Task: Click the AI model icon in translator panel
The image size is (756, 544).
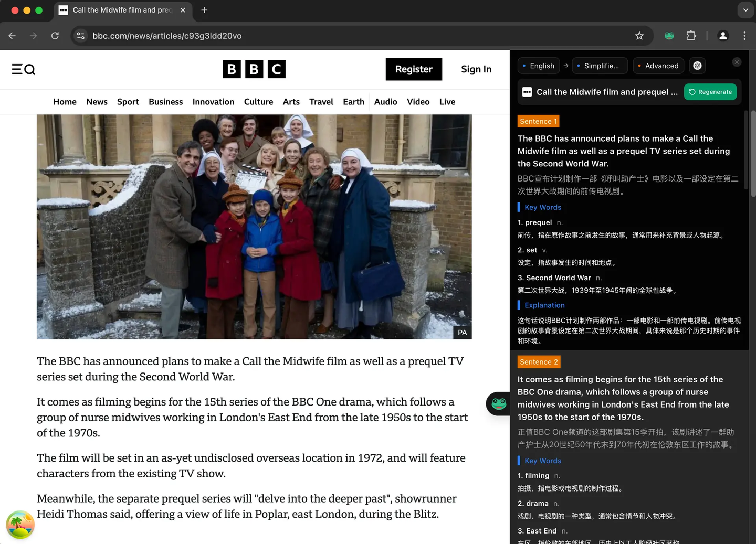Action: (697, 66)
